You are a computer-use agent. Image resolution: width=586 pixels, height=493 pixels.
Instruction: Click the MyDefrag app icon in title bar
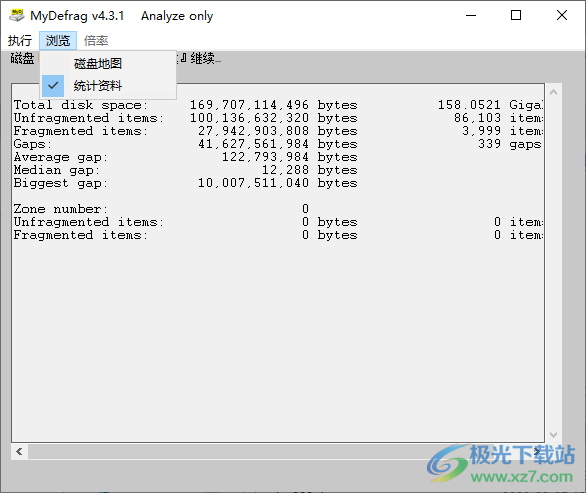[17, 15]
